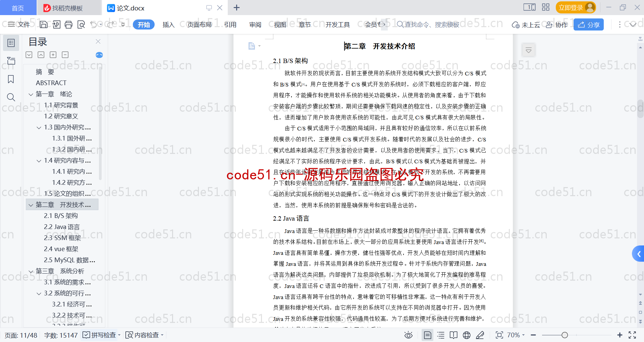Click the collapse outline up-arrow icon
This screenshot has height=342, width=644.
click(41, 55)
